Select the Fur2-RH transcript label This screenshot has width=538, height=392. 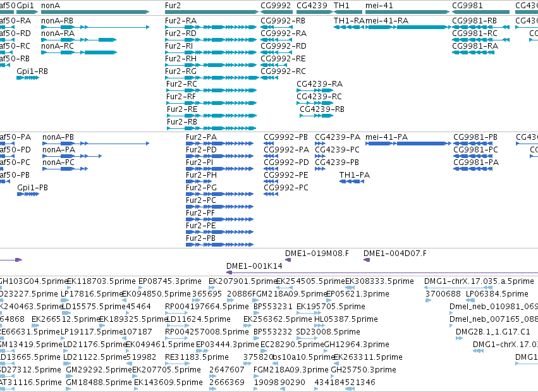(181, 59)
